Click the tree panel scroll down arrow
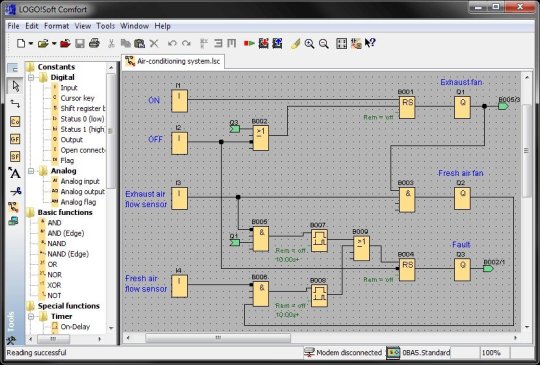 click(x=111, y=328)
